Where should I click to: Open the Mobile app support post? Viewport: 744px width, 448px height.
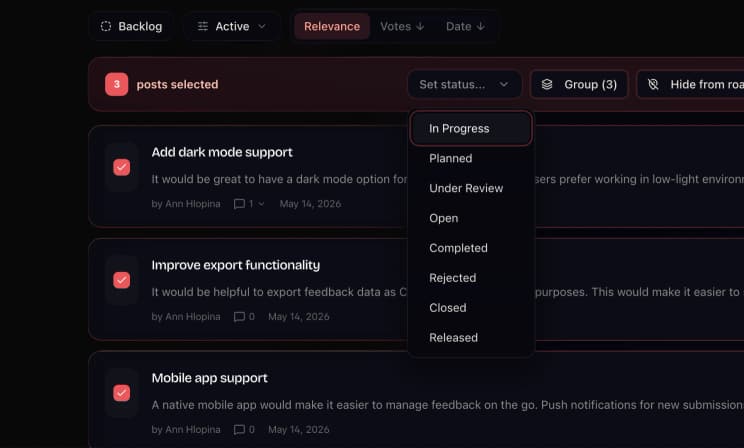click(x=209, y=378)
